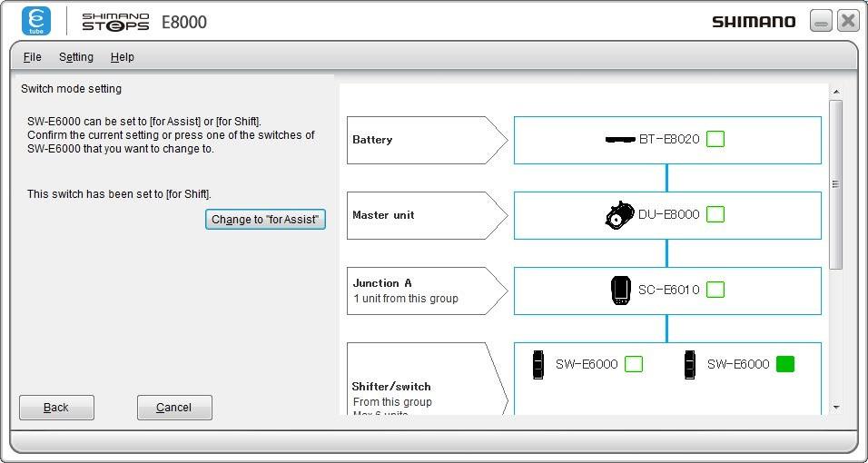Open the File menu
868x463 pixels.
pos(32,57)
